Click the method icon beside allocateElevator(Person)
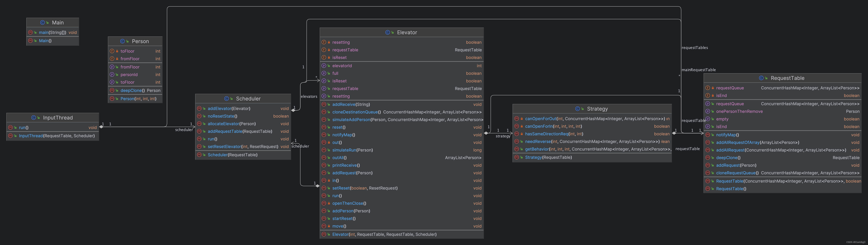Screen dimensions: 868x245 tap(199, 124)
